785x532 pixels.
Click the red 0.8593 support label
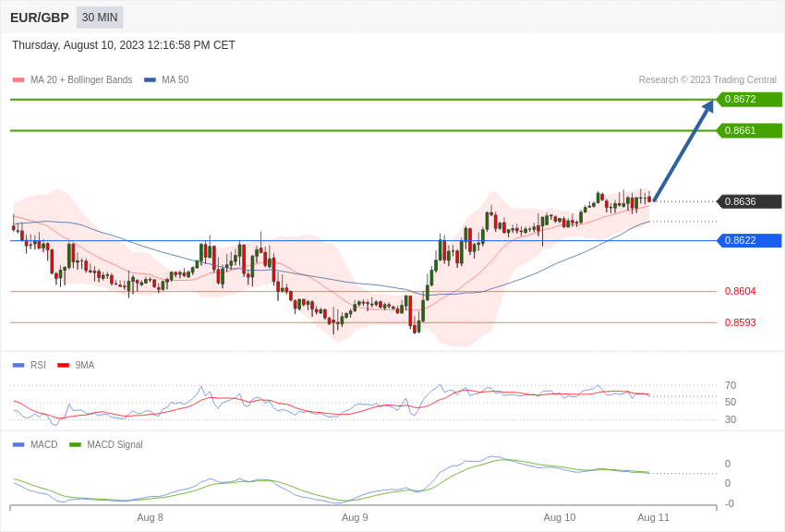[741, 323]
